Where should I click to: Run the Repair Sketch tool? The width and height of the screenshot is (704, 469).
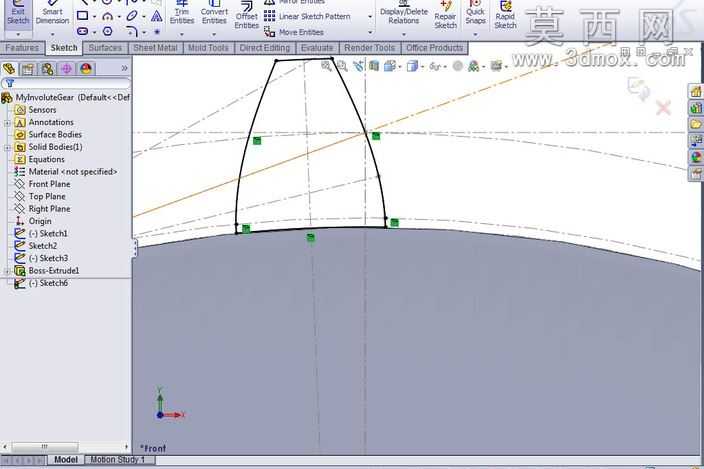[x=445, y=15]
